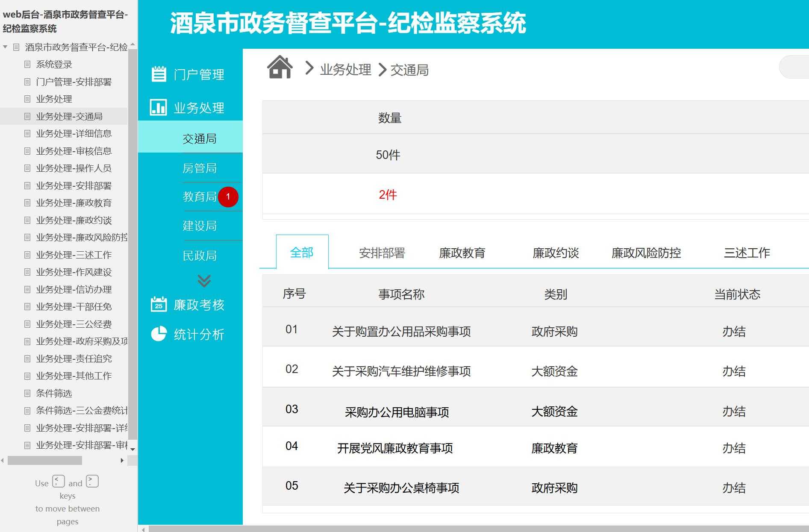The image size is (809, 532).
Task: Click the home breadcrumb icon
Action: pyautogui.click(x=280, y=68)
